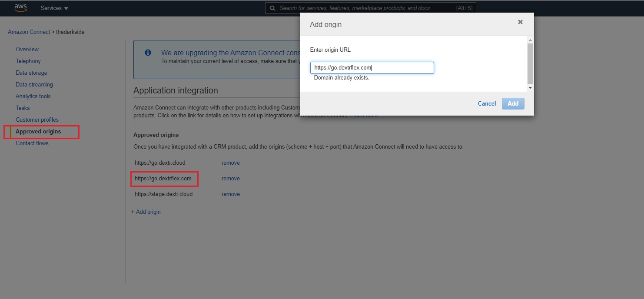Image resolution: width=644 pixels, height=299 pixels.
Task: Open Customer profiles section
Action: coord(37,120)
